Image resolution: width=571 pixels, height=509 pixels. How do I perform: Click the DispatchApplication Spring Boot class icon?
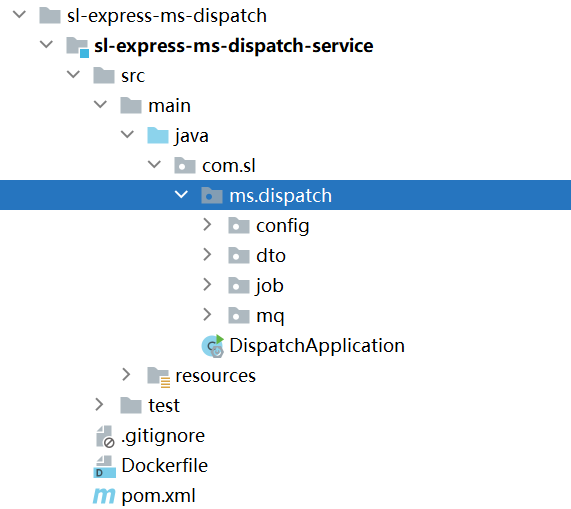tap(213, 346)
